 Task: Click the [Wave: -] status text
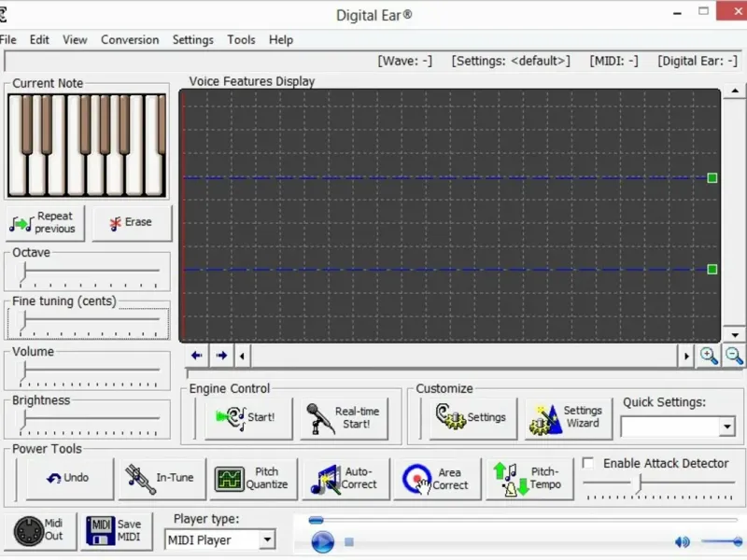405,61
